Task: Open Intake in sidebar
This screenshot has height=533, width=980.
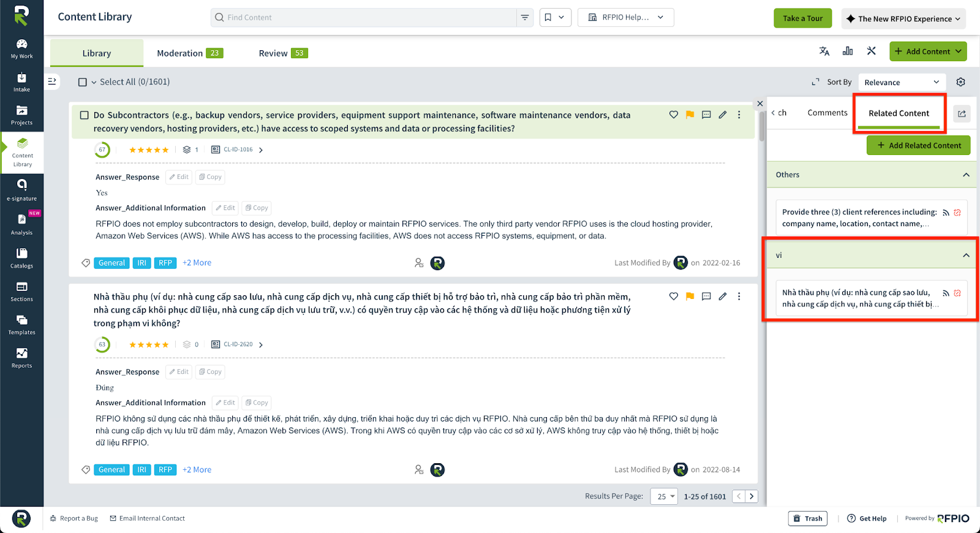Action: [21, 82]
